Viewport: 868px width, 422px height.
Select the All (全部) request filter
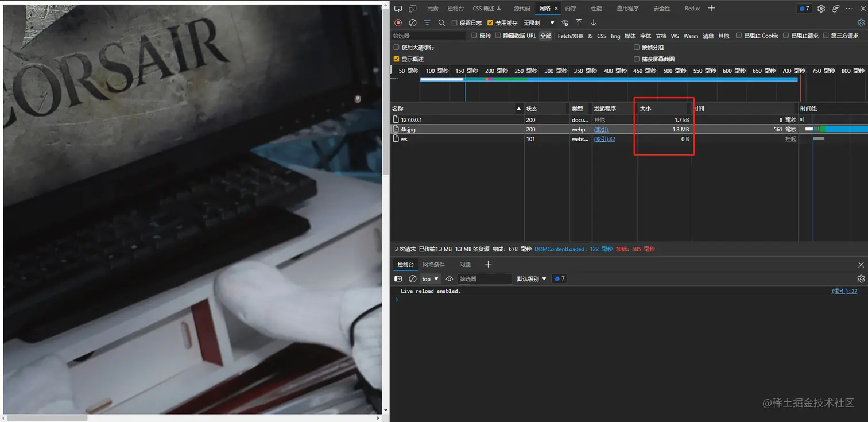click(546, 36)
